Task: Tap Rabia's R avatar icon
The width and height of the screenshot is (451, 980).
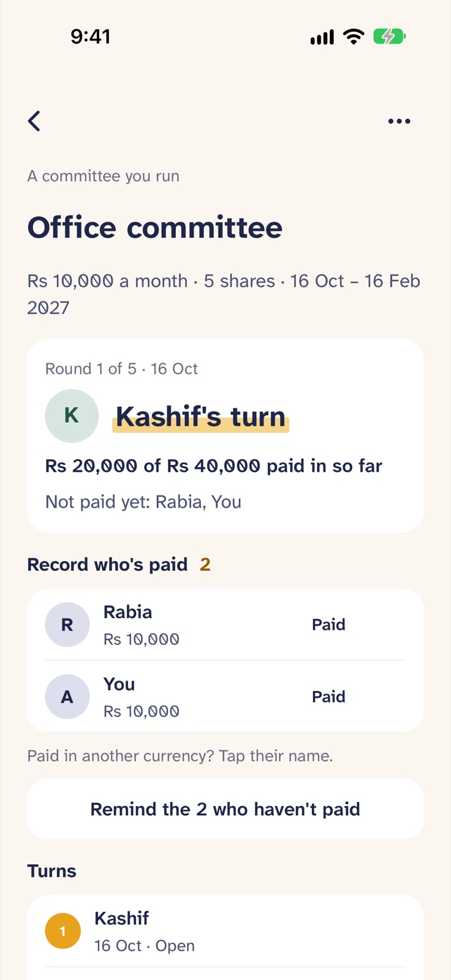Action: click(x=67, y=624)
